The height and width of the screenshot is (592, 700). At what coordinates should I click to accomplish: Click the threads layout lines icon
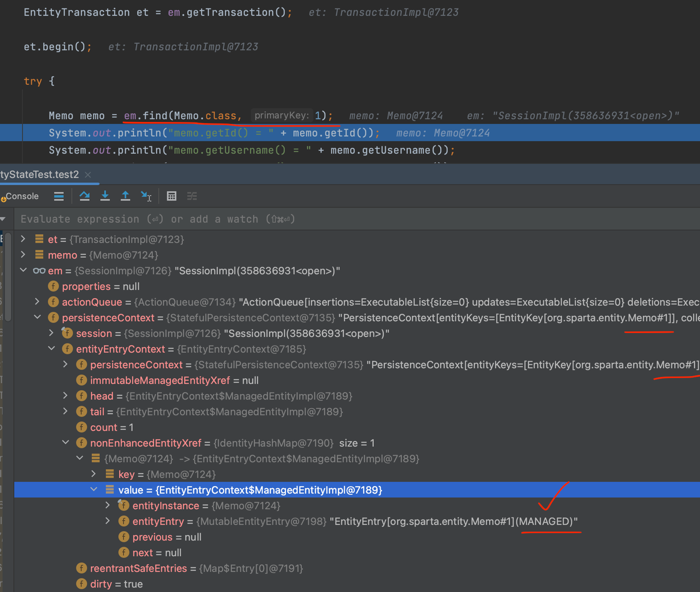[x=59, y=196]
